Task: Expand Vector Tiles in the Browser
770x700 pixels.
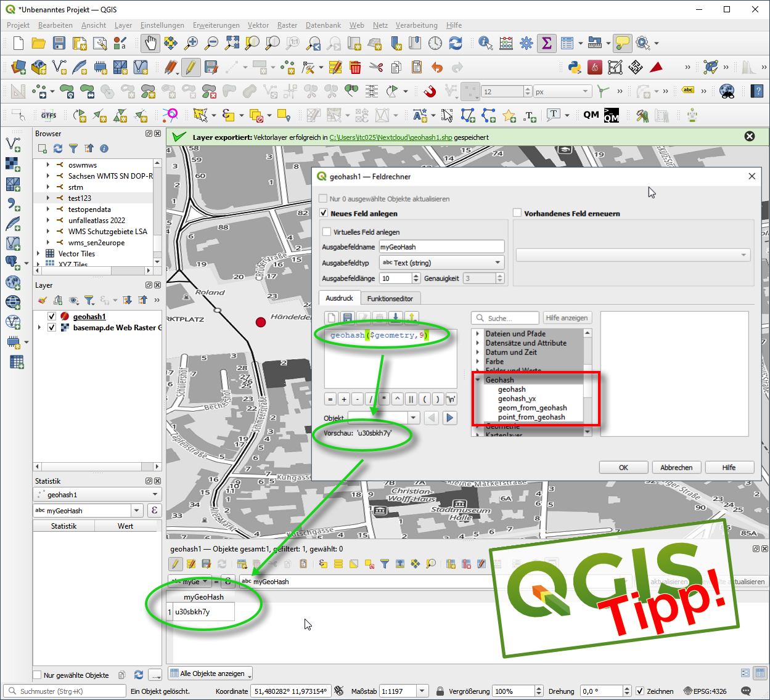Action: click(x=38, y=253)
